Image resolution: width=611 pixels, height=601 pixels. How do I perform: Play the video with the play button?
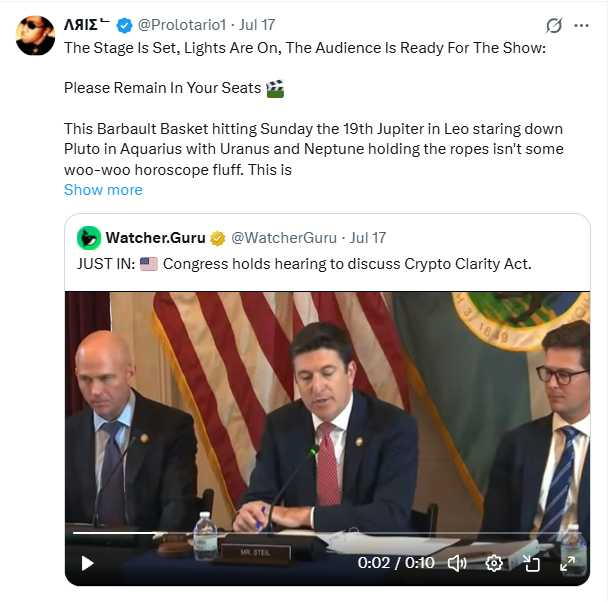pos(87,563)
